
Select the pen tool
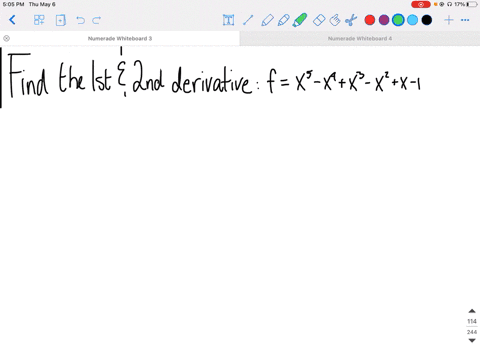point(267,20)
